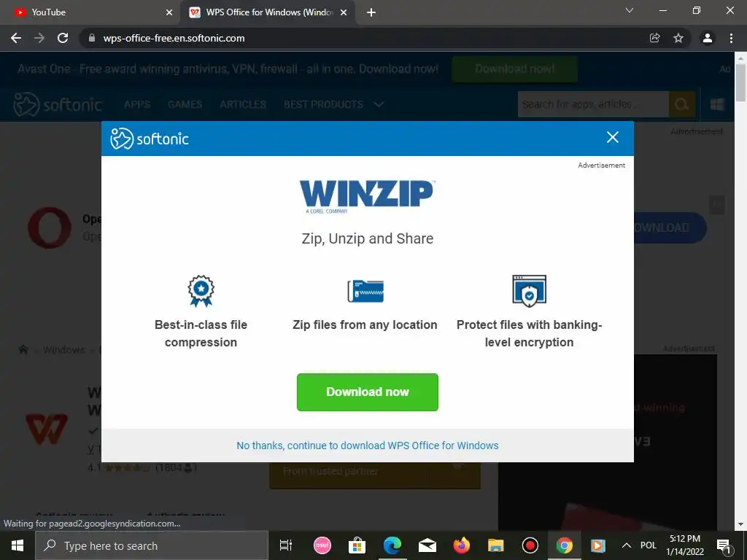This screenshot has height=560, width=747.
Task: Close the WPS Office tab
Action: click(x=344, y=13)
